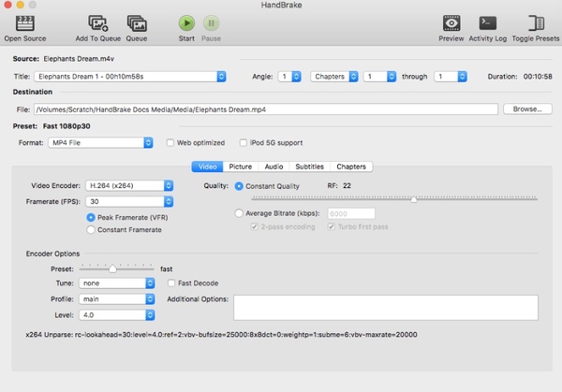Switch to the Subtitles tab
This screenshot has width=562, height=392.
tap(309, 167)
